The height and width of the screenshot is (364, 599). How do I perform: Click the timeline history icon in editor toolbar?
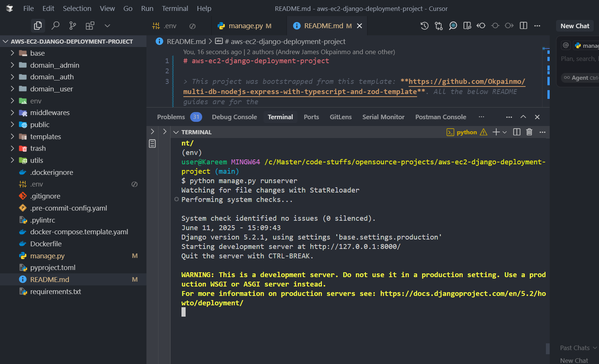click(424, 26)
